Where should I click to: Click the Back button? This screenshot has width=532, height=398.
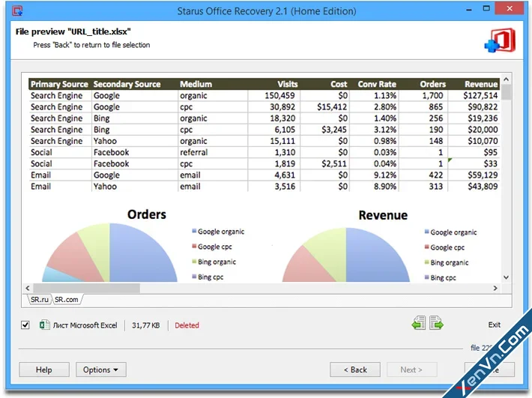(x=355, y=370)
